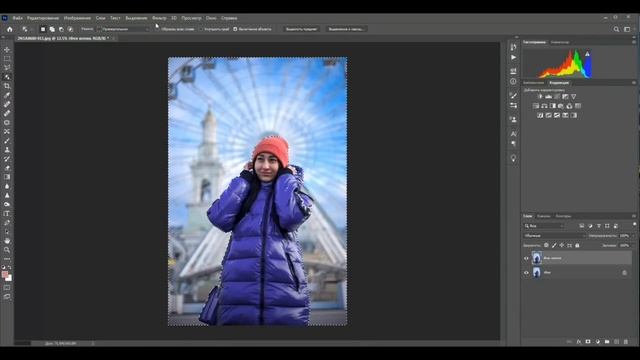Choose Add to Selection mode icon

[52, 29]
